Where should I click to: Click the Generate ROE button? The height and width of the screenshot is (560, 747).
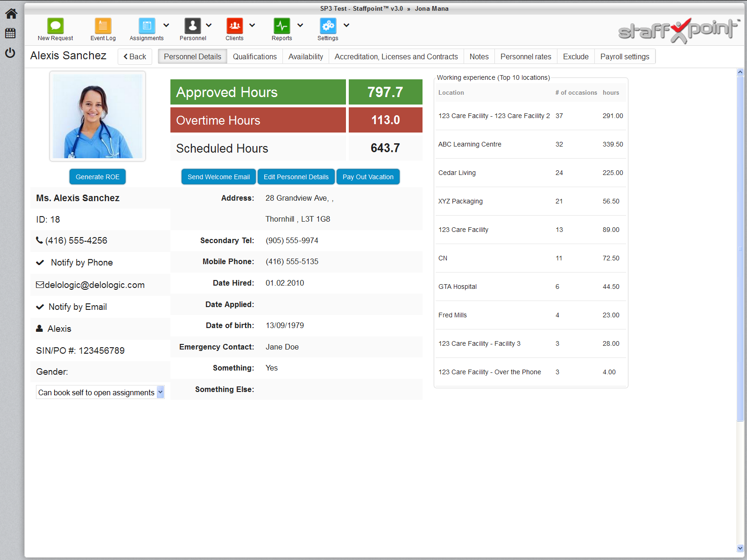tap(97, 176)
